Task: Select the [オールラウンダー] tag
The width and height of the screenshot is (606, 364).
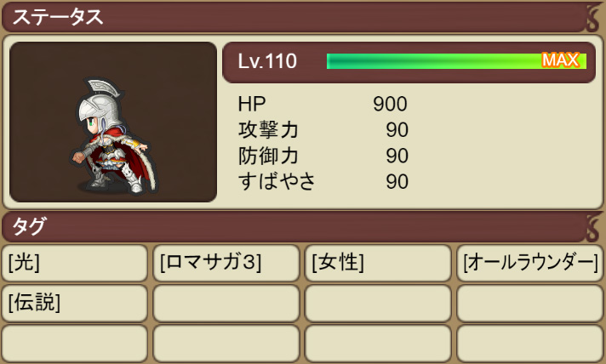Action: (x=530, y=263)
